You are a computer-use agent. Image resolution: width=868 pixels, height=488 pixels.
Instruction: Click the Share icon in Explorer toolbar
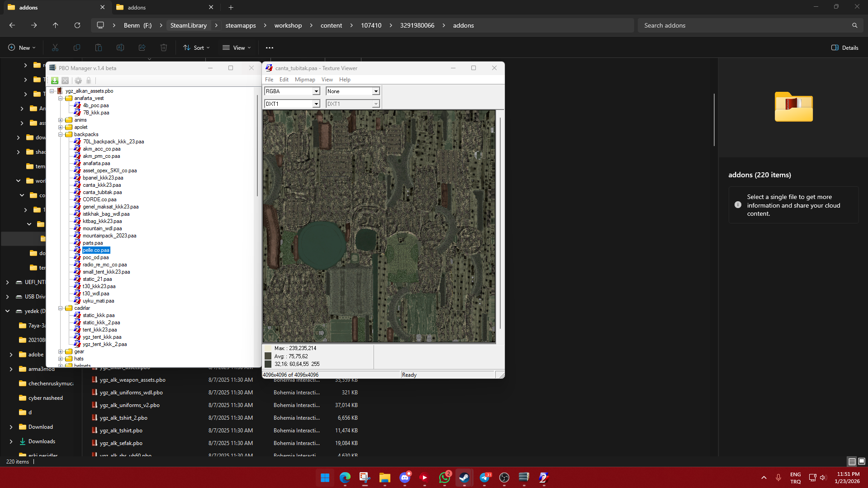click(142, 47)
